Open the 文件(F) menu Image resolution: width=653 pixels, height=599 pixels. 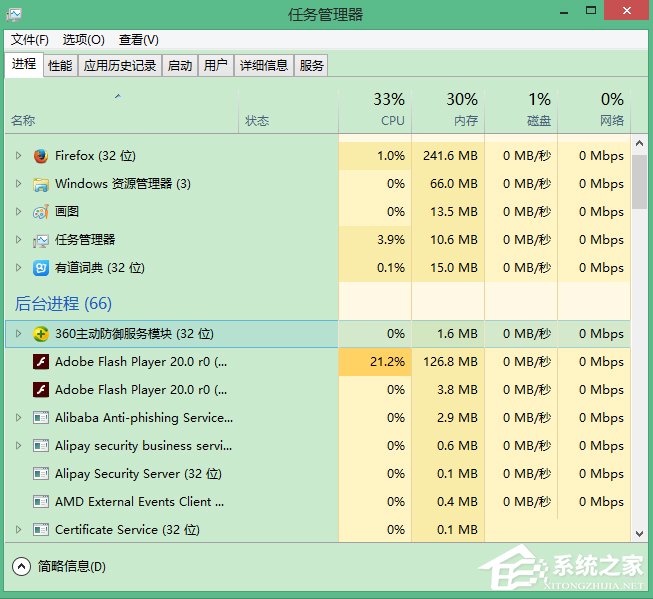click(x=30, y=40)
